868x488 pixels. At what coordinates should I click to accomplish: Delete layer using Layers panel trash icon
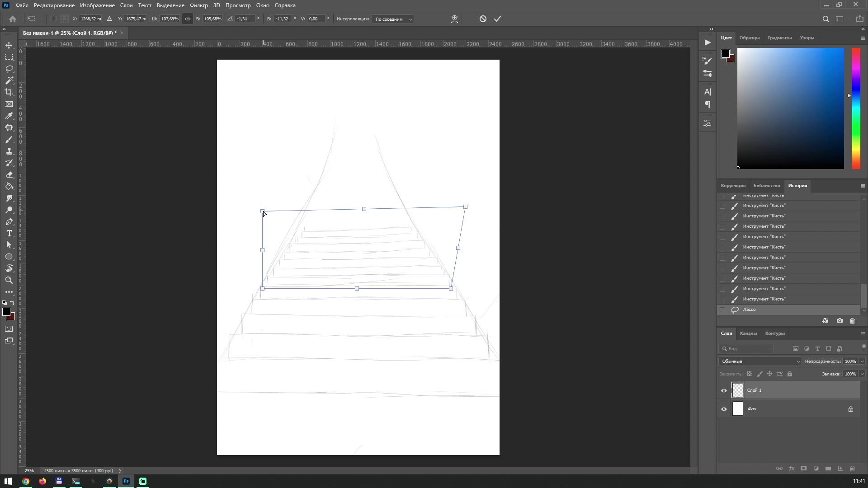tap(852, 469)
